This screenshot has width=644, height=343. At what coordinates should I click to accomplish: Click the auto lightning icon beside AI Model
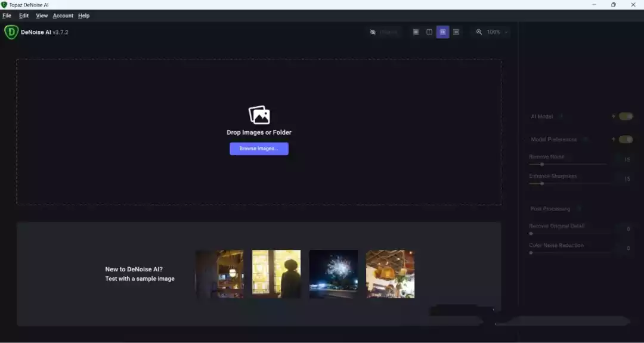click(x=613, y=116)
